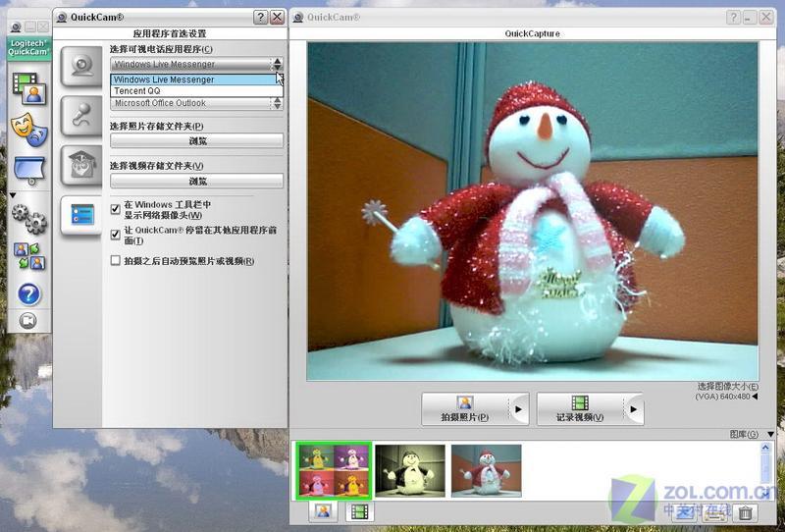
Task: Open the share photos people icon
Action: pos(29,256)
